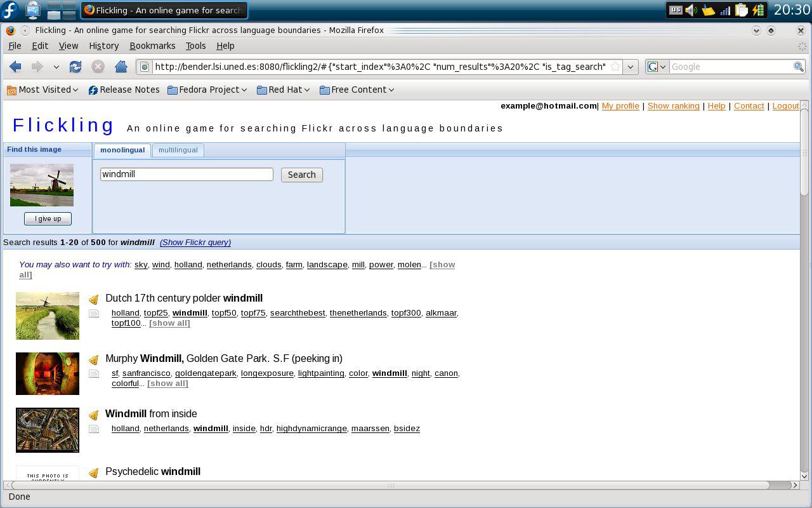
Task: Open the Bookmarks menu
Action: coord(152,46)
